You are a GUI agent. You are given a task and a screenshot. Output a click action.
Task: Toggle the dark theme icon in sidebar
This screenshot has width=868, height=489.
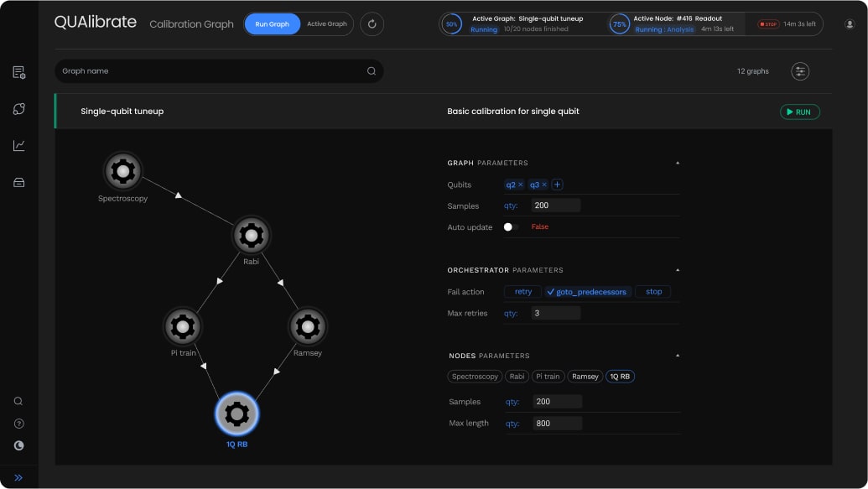pyautogui.click(x=18, y=445)
